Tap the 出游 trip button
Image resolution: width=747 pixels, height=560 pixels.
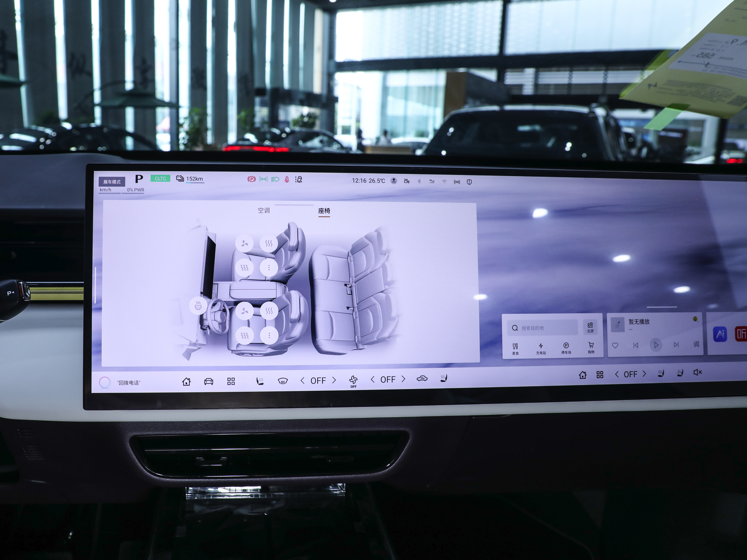coord(590,327)
